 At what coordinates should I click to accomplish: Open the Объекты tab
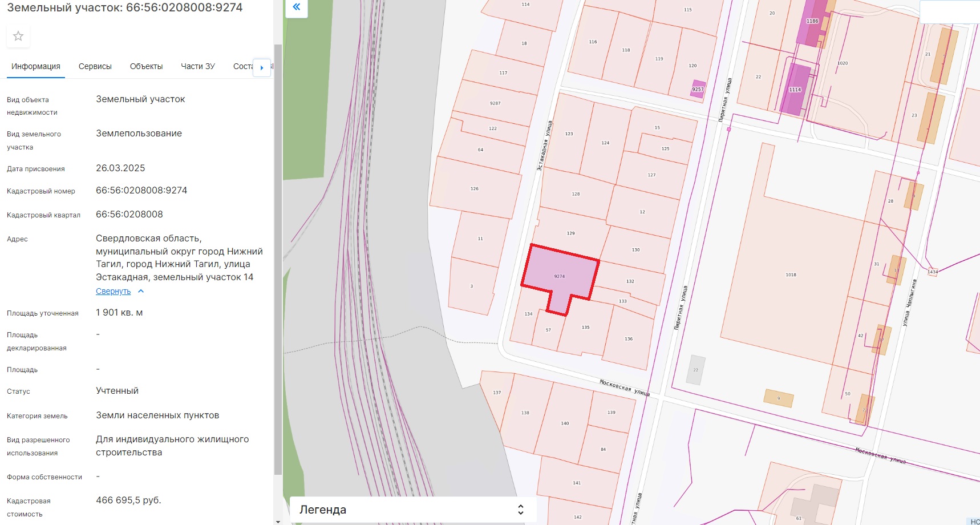(146, 66)
